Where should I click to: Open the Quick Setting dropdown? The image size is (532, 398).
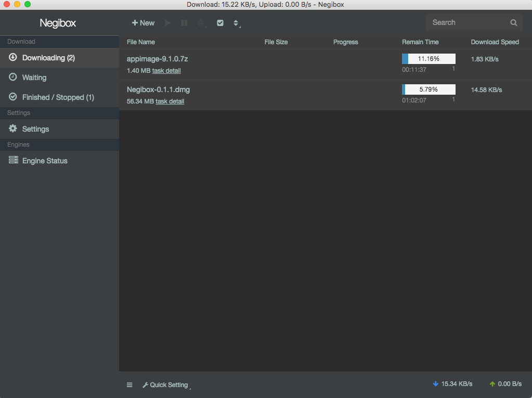pos(165,385)
